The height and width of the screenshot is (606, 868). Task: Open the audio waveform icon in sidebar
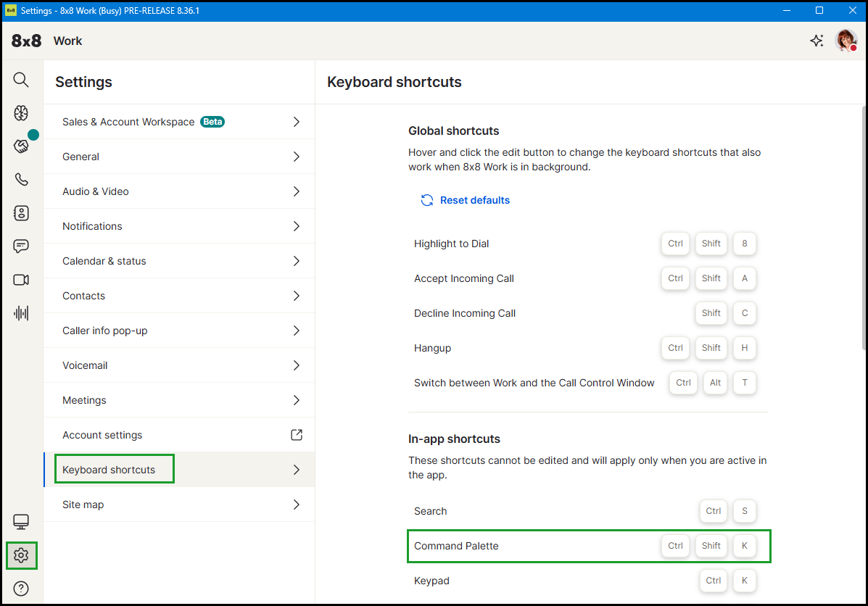coord(21,313)
